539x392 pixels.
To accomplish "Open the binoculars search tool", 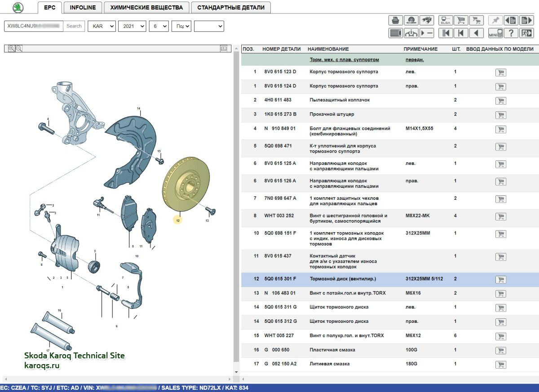I will tap(426, 20).
